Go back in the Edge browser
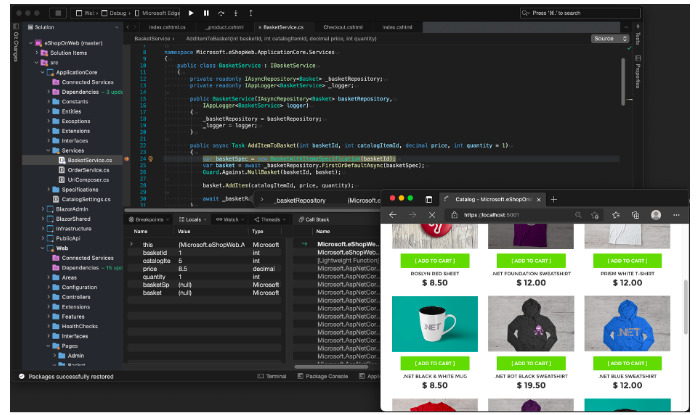This screenshot has width=698, height=415. 393,215
